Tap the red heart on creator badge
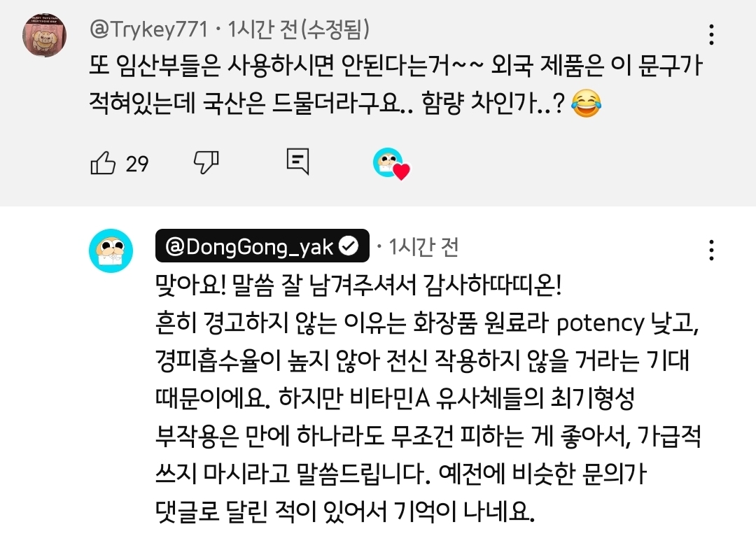Image resolution: width=756 pixels, height=543 pixels. pos(401,171)
